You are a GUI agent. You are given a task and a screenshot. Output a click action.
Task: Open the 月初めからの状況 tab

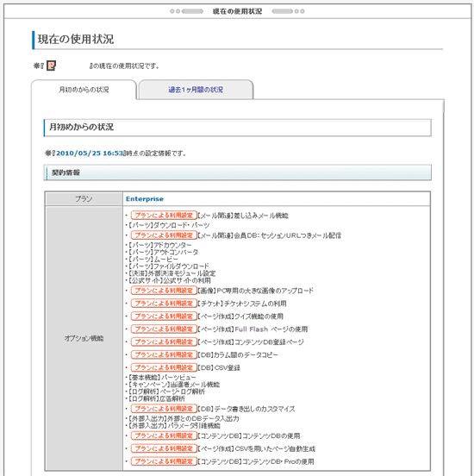[84, 90]
